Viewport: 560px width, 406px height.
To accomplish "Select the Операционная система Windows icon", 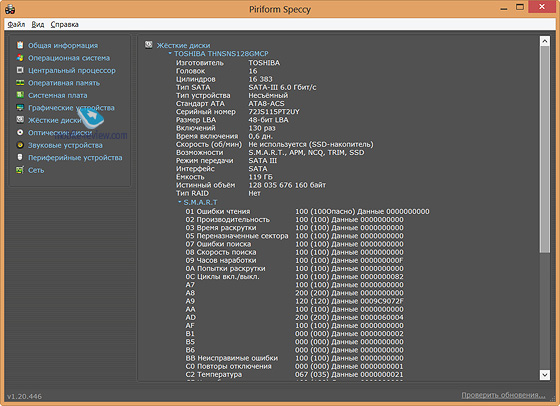I will (20, 57).
